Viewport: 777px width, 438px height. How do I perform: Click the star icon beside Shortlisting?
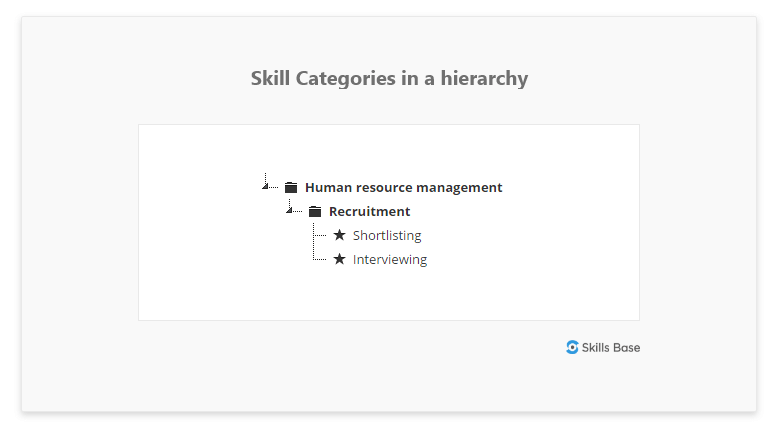point(339,235)
